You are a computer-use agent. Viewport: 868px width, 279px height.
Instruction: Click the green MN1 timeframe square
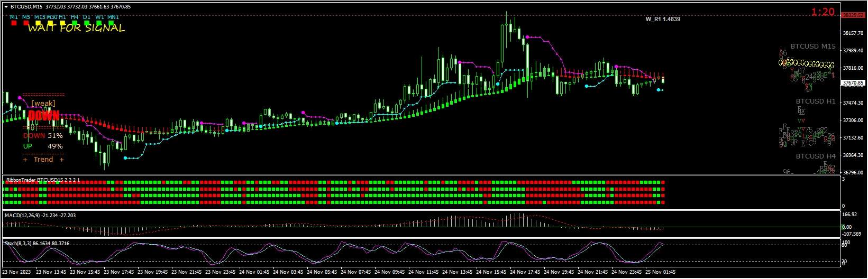click(111, 23)
